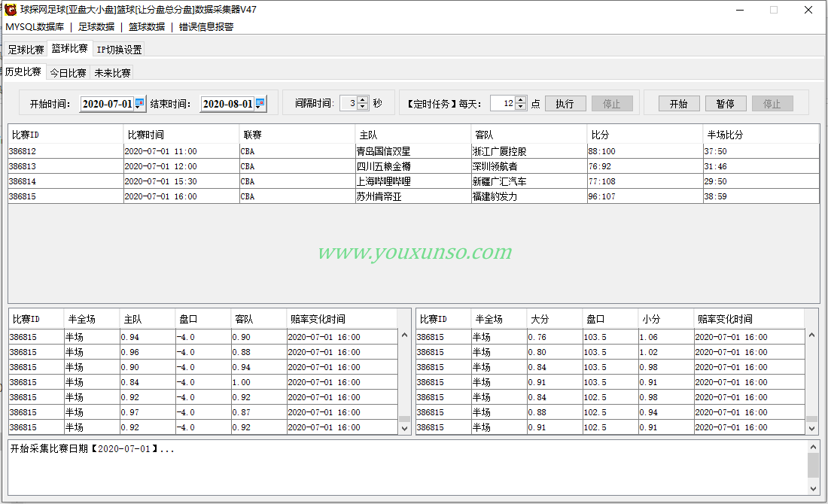
Task: Open the MYSQL数据库 menu
Action: 35,27
